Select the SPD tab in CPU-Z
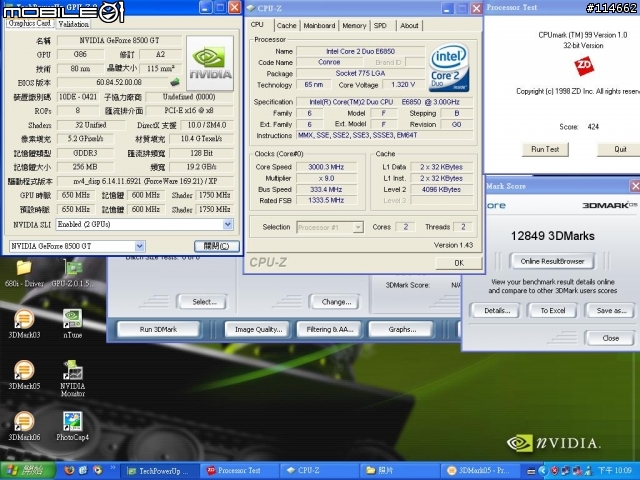Viewport: 640px width, 480px height. click(x=380, y=25)
